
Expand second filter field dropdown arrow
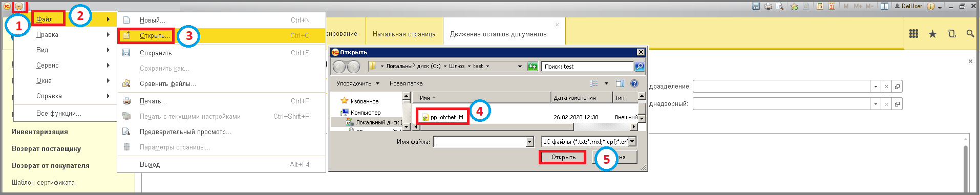click(876, 104)
